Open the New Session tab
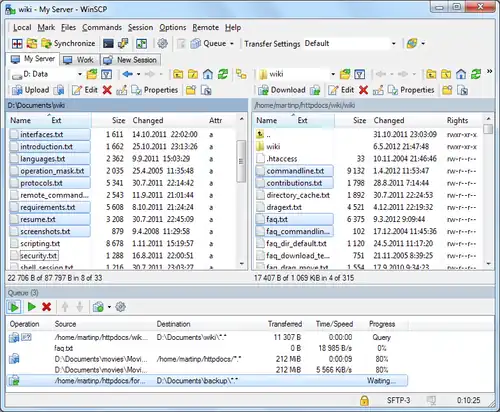The height and width of the screenshot is (412, 500). (x=130, y=60)
